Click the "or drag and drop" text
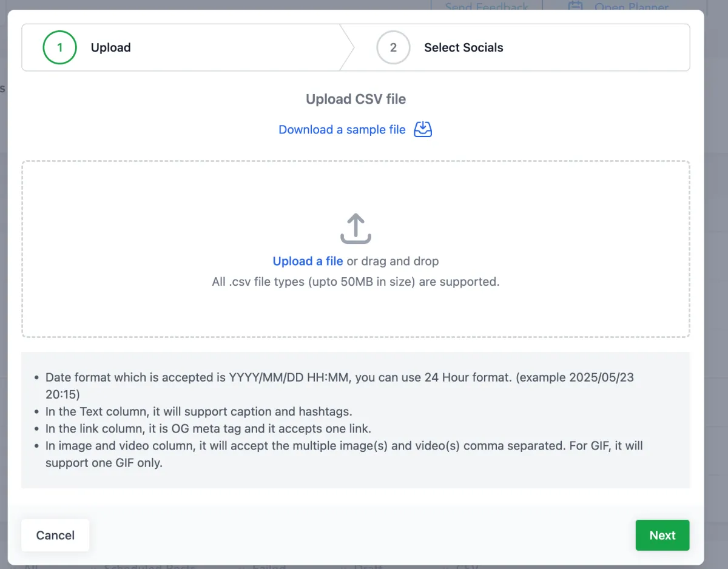The width and height of the screenshot is (728, 569). [393, 261]
